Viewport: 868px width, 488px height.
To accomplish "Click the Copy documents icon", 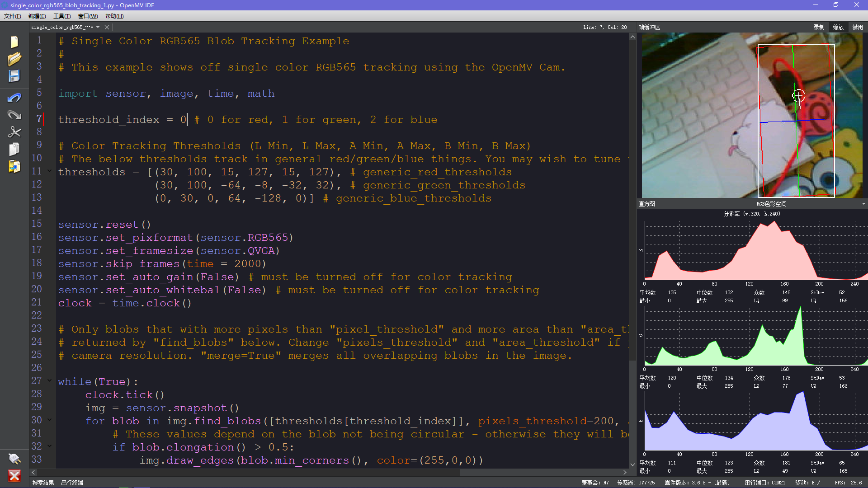I will click(x=14, y=149).
